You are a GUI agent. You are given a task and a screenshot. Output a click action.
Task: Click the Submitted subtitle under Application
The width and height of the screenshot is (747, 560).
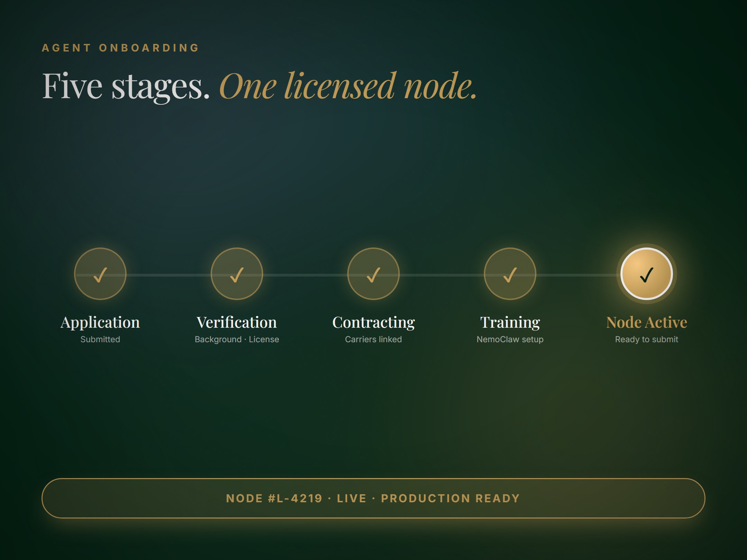click(x=100, y=339)
